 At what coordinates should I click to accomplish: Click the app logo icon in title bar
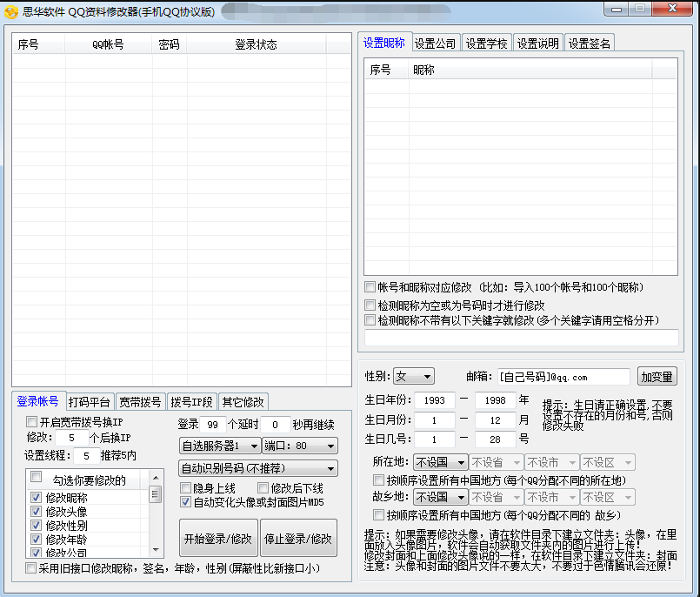[x=10, y=11]
